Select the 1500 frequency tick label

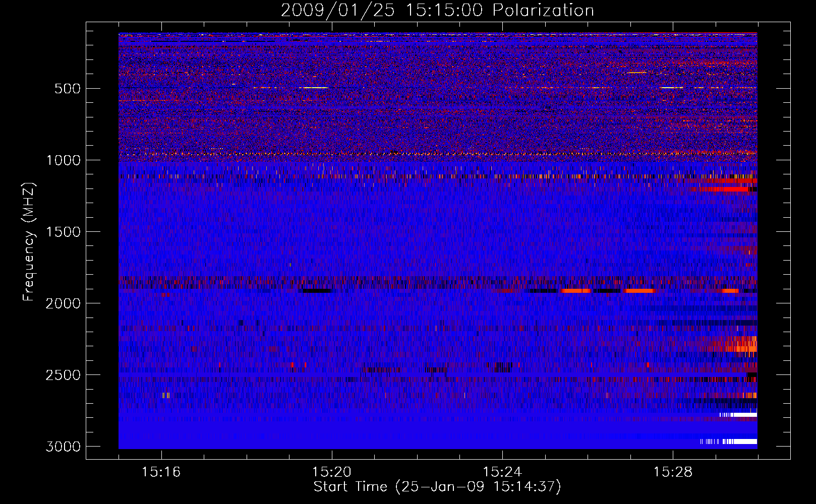point(64,232)
